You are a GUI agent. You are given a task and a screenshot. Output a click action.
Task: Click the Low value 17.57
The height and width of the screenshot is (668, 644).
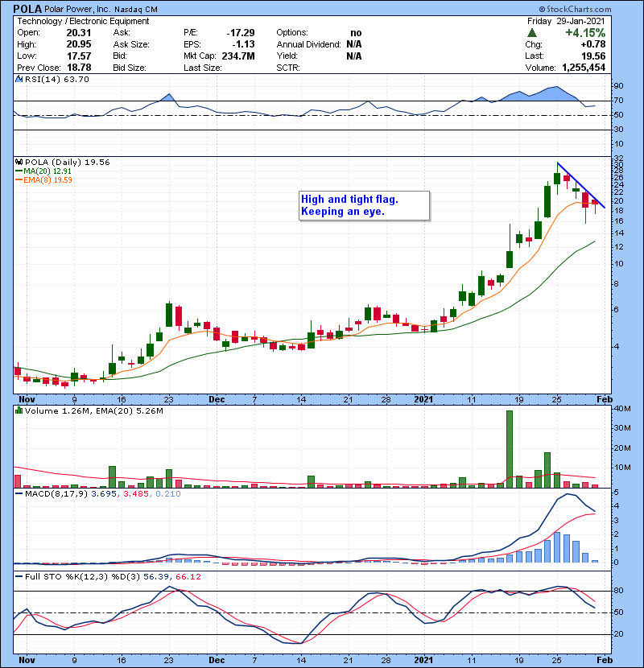[79, 56]
